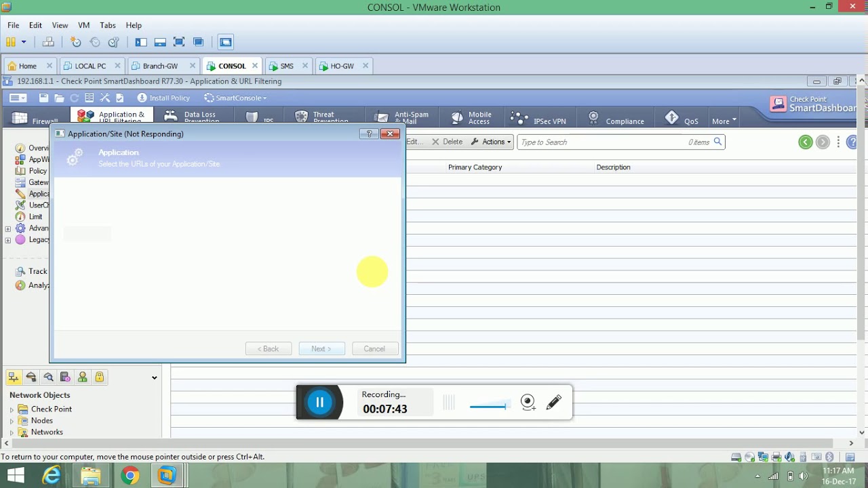Click the Services objects tab icon
868x488 pixels.
[31, 377]
